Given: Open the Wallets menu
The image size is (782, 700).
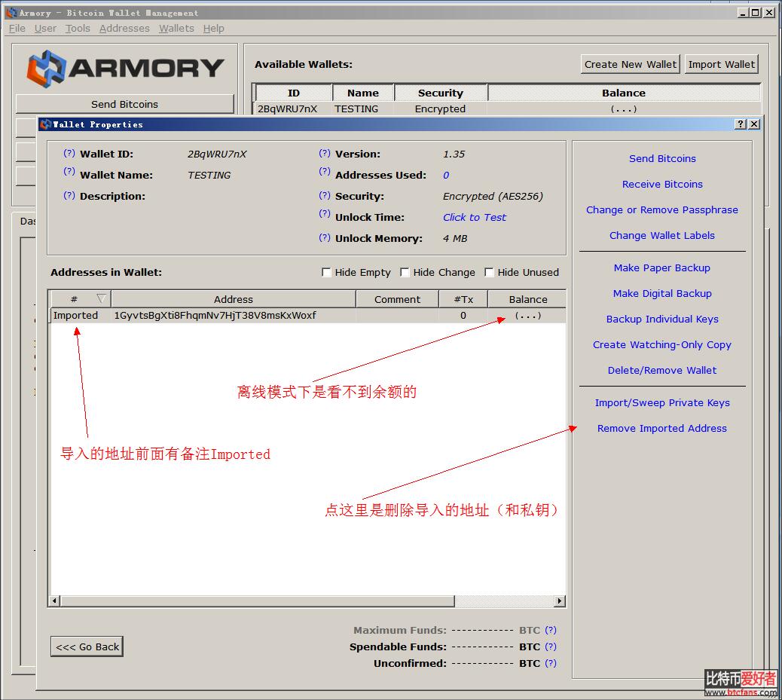Looking at the screenshot, I should [176, 29].
